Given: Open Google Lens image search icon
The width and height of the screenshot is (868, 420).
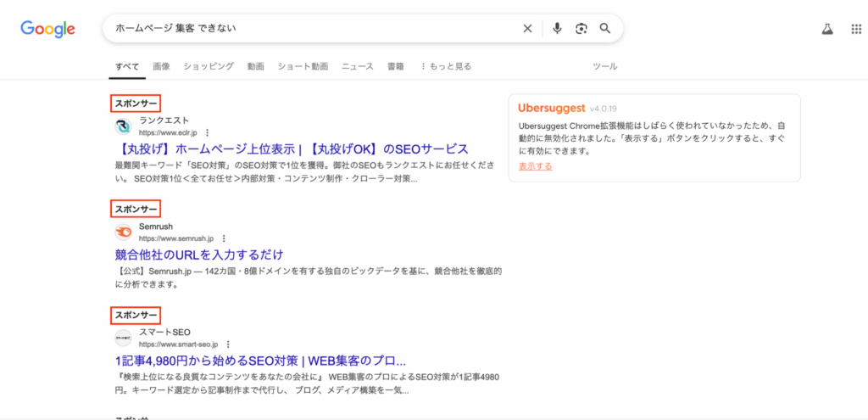Looking at the screenshot, I should click(x=581, y=28).
